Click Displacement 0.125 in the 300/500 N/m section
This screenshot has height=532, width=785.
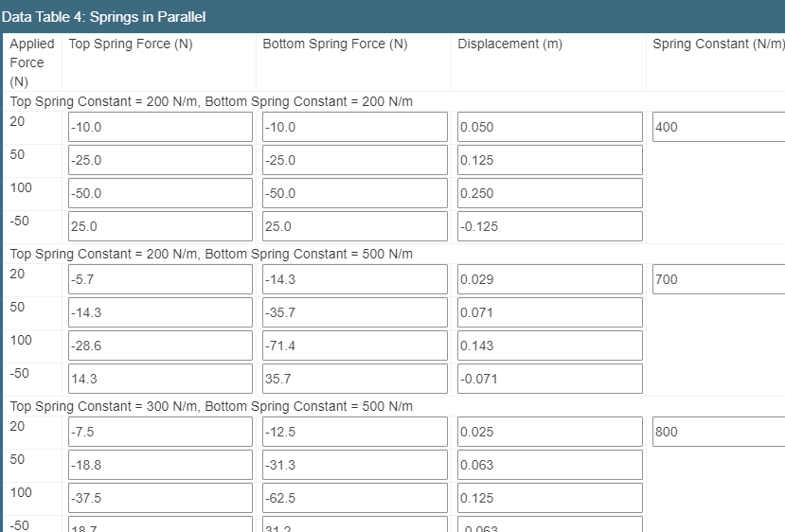550,498
